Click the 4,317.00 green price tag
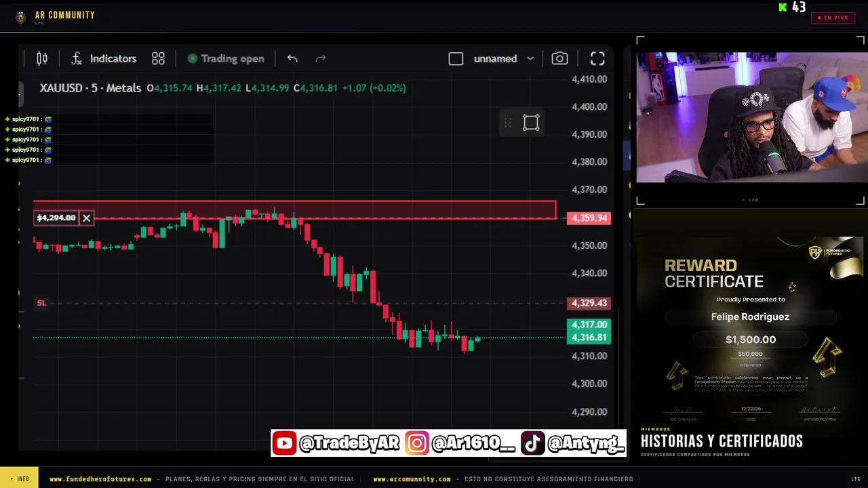This screenshot has height=488, width=868. (x=589, y=325)
